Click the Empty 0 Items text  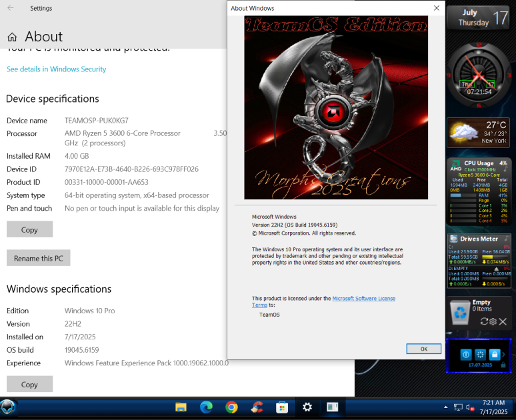pyautogui.click(x=482, y=305)
